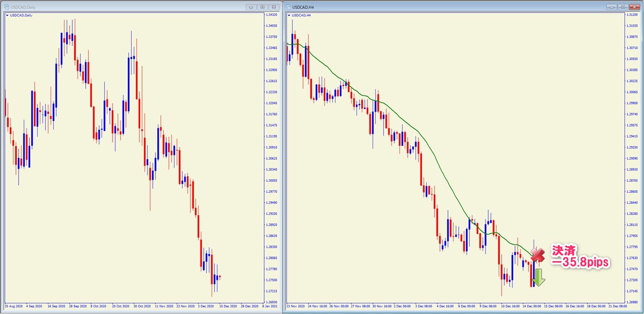Screen dimensions: 644x314
Task: Click price level 1.34320 on Daily axis
Action: (272, 15)
